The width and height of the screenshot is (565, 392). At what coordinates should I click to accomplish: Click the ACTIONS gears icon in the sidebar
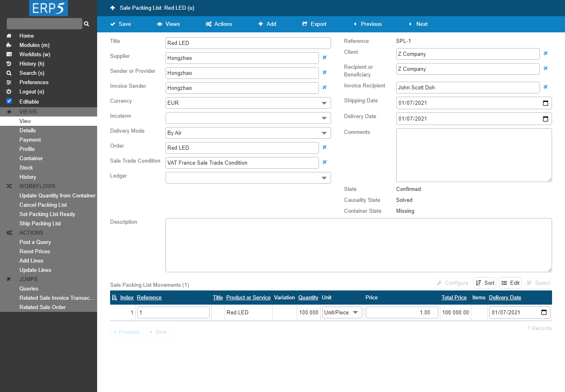(9, 233)
